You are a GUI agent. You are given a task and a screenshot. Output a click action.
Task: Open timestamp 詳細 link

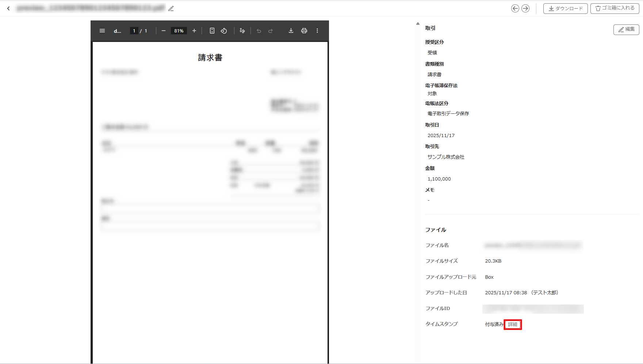513,324
